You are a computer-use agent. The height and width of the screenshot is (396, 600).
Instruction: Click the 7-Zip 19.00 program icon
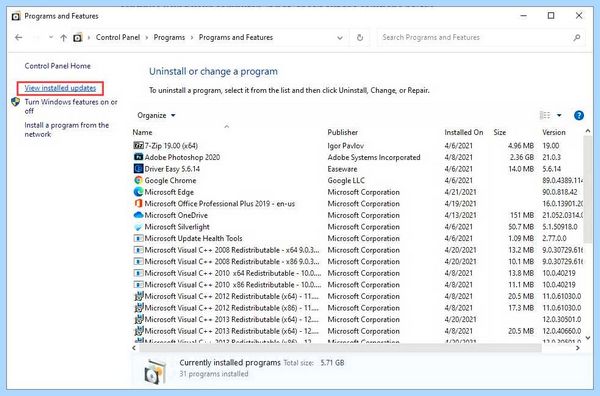click(x=138, y=145)
